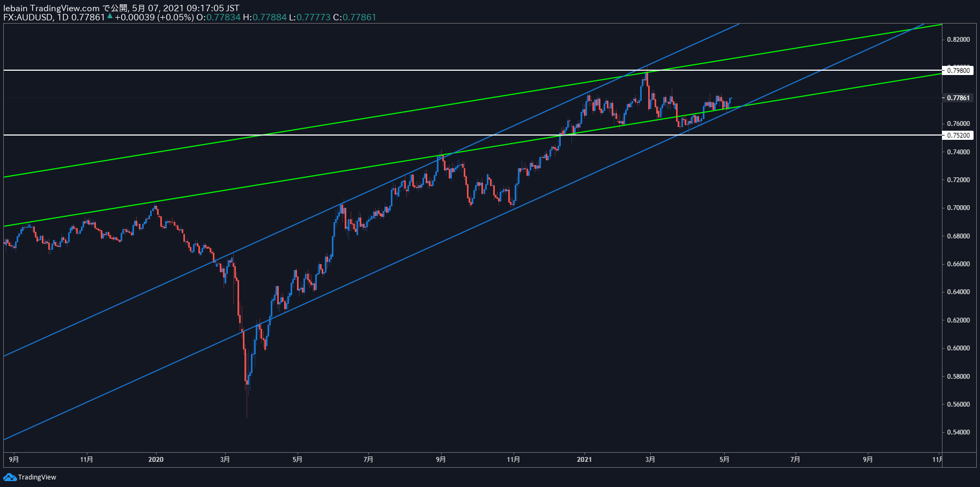This screenshot has height=487, width=980.
Task: Click the 0.70000 price axis label
Action: tap(959, 208)
